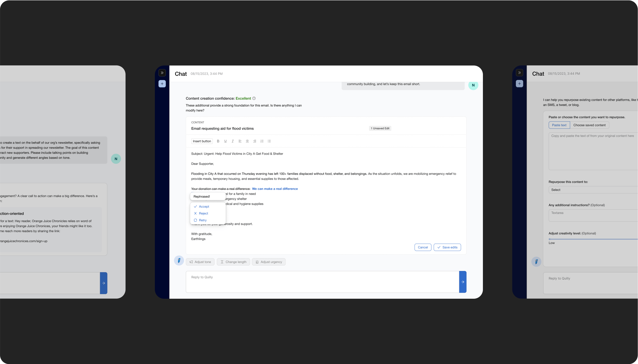Insert bulleted list in editor

tap(269, 141)
